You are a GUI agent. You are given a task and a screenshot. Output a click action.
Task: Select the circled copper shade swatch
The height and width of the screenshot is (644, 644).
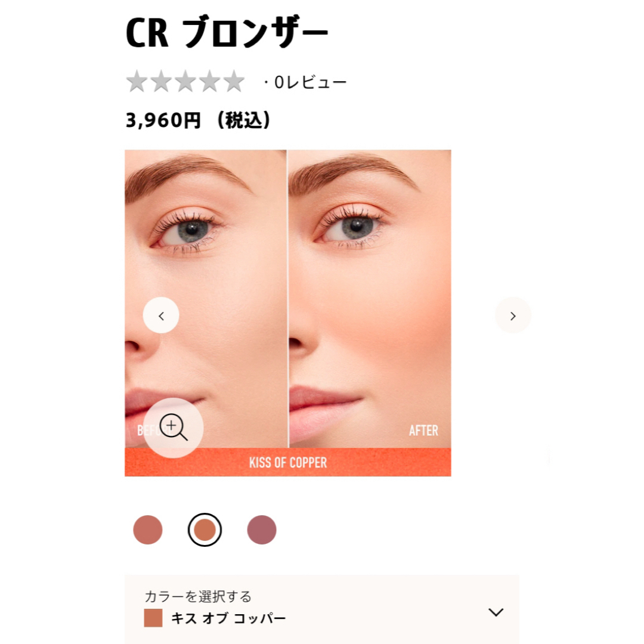(x=205, y=530)
